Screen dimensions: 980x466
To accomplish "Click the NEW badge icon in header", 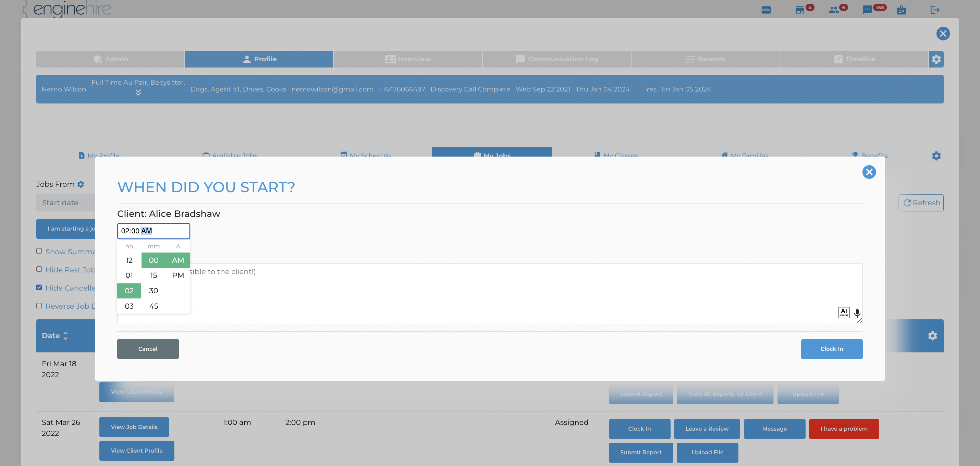I will 766,10.
